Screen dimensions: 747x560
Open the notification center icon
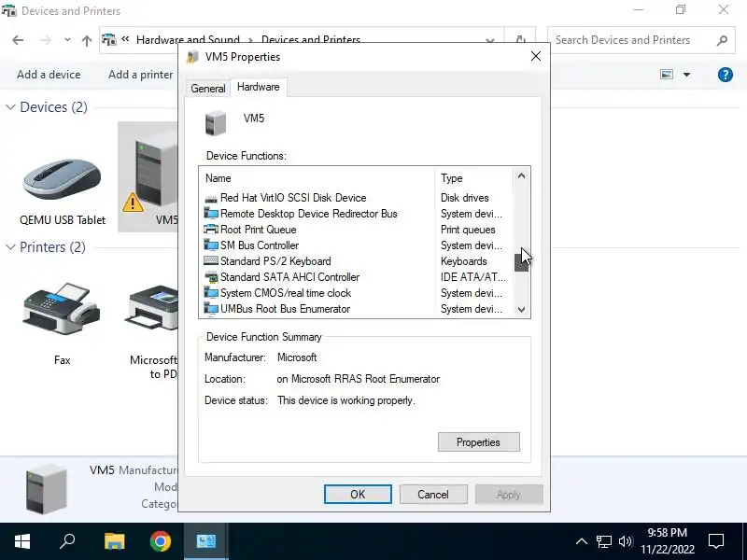tap(716, 541)
